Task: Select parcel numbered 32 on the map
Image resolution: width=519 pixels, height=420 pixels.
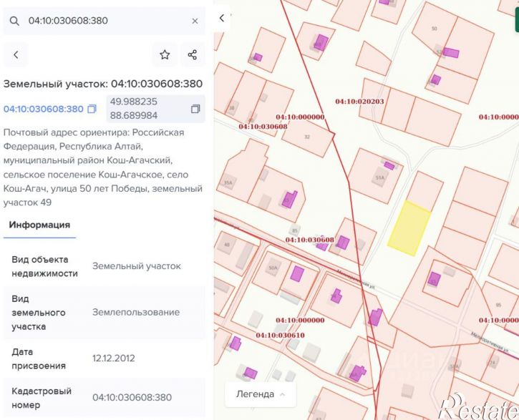Action: pos(308,137)
